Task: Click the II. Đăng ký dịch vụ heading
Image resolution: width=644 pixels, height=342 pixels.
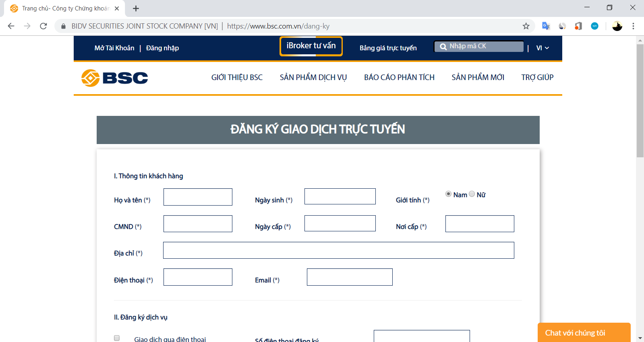Action: 141,317
